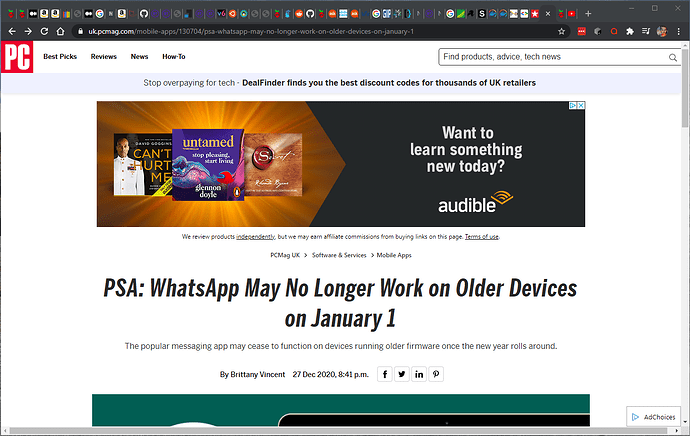Close the Audible banner ad
The image size is (690, 436).
click(581, 106)
